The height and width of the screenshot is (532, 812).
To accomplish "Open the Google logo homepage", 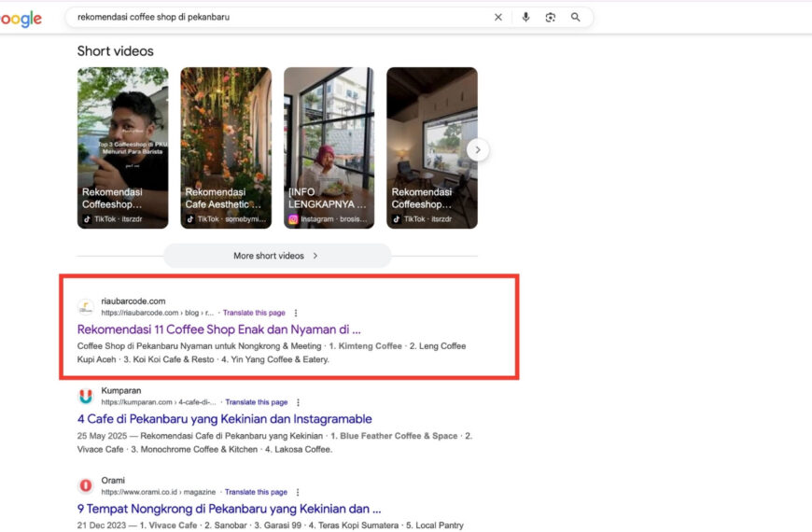I will tap(21, 19).
